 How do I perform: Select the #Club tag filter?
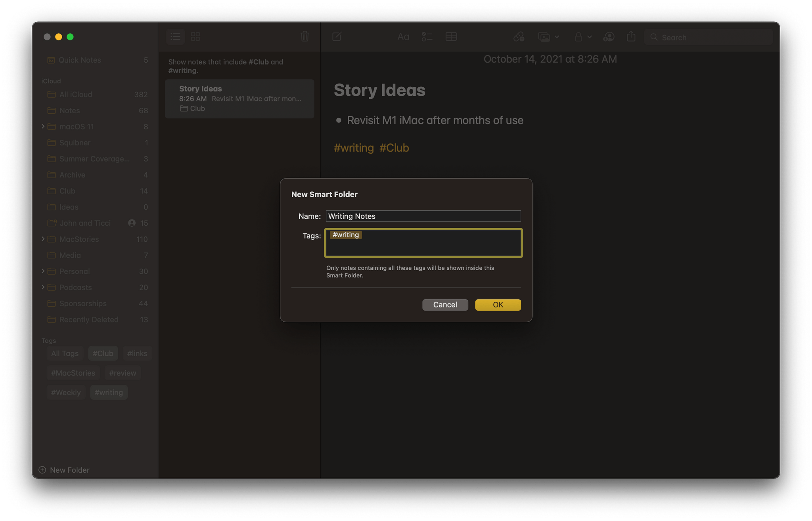click(102, 353)
